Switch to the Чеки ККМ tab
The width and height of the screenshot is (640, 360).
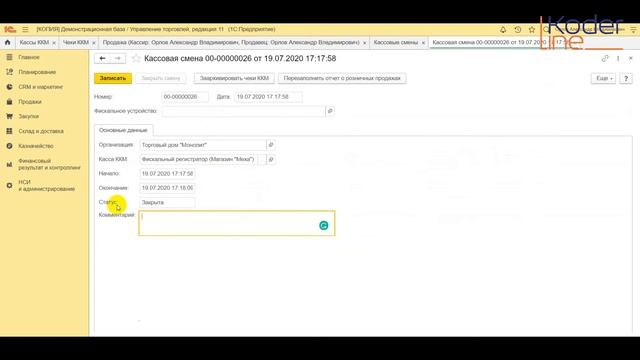point(76,42)
